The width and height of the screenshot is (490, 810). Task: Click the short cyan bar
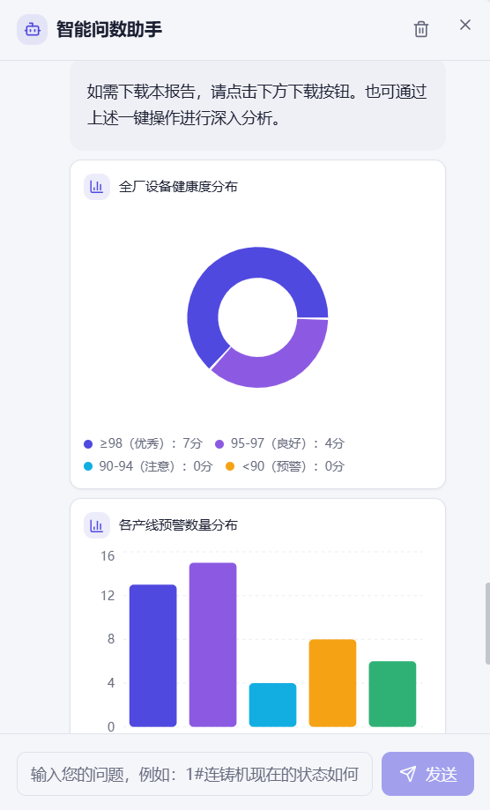pyautogui.click(x=273, y=705)
